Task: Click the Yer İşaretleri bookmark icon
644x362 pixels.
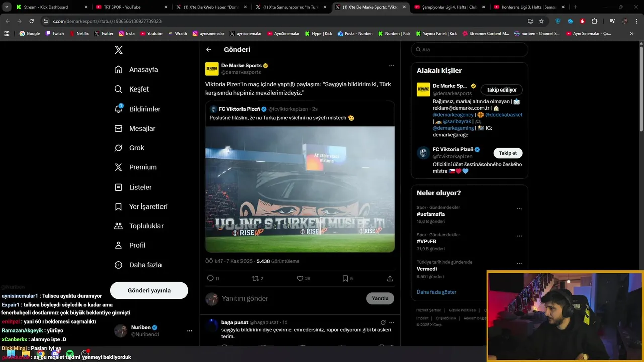Action: [x=118, y=206]
